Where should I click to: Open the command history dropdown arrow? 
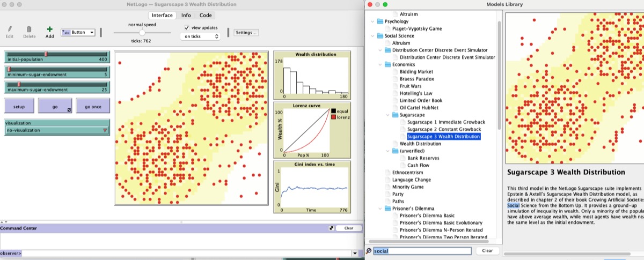click(x=354, y=253)
